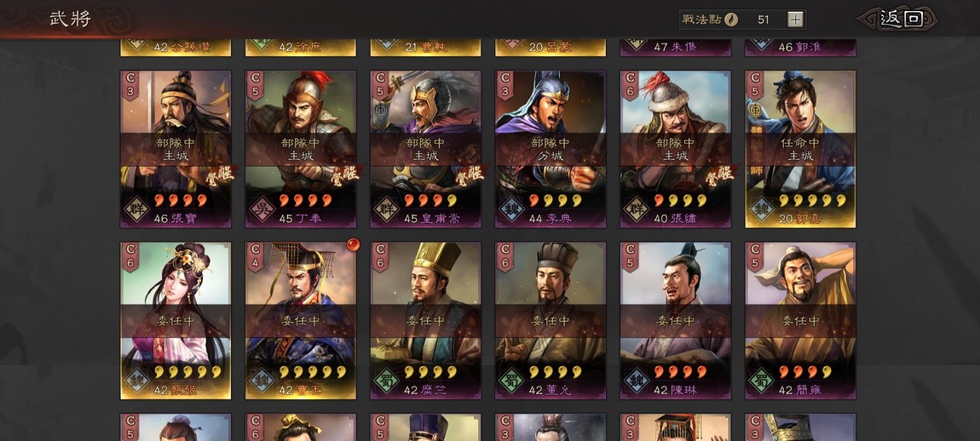Click the plus icon beside 戰法點 51
Viewport: 980px width, 441px height.
[x=795, y=20]
